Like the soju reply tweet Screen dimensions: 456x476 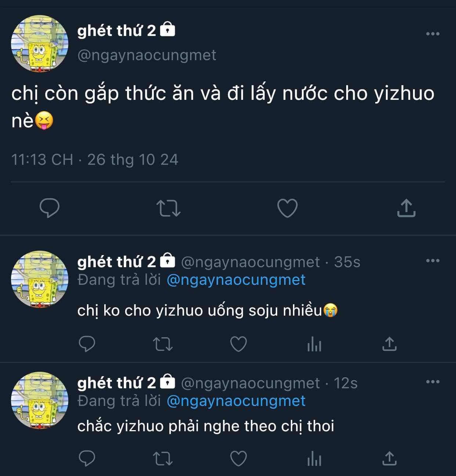[238, 344]
